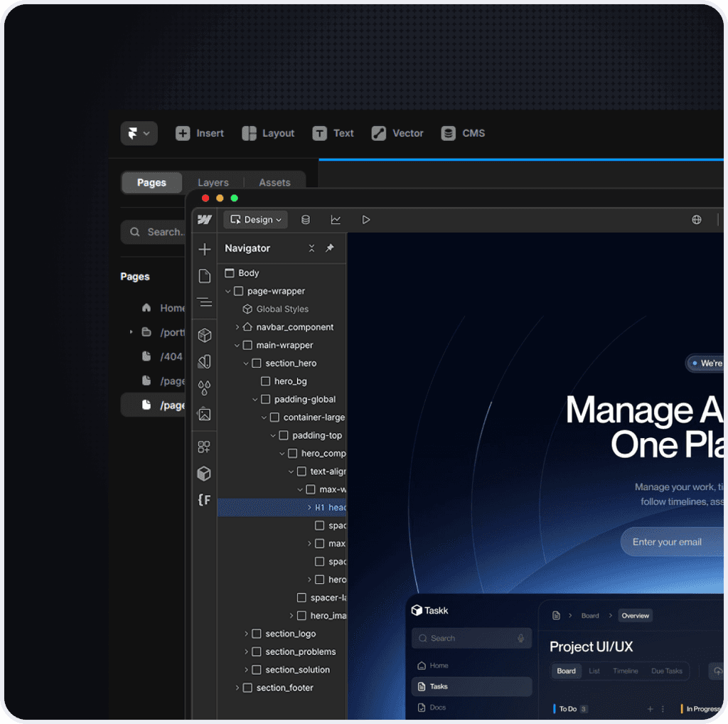Screen dimensions: 728x724
Task: Open the Pages panel icon in Webflow sidebar
Action: point(205,276)
